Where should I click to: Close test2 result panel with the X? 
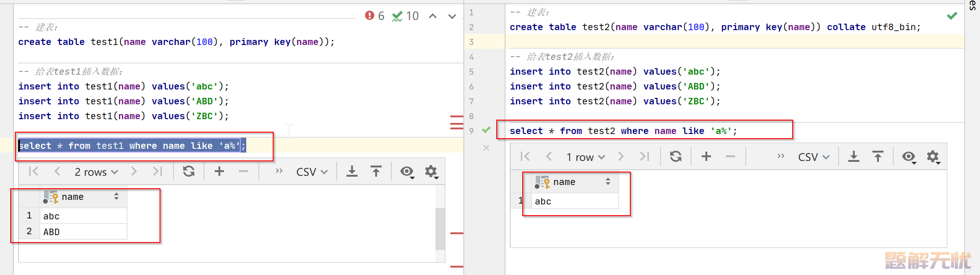[486, 147]
